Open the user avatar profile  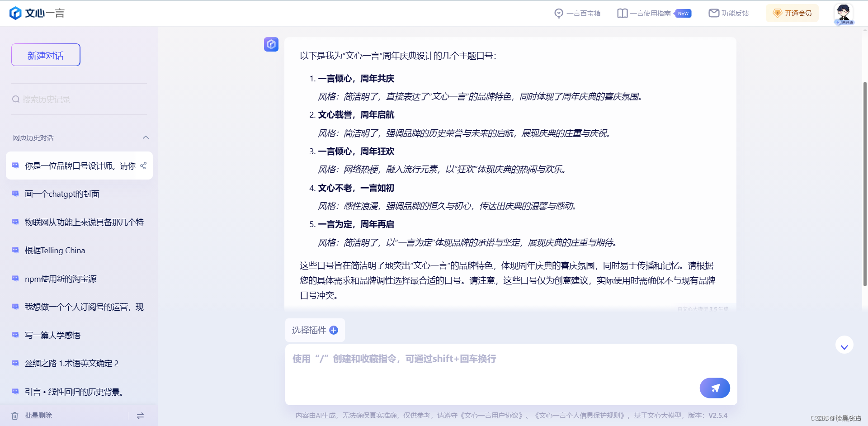844,14
